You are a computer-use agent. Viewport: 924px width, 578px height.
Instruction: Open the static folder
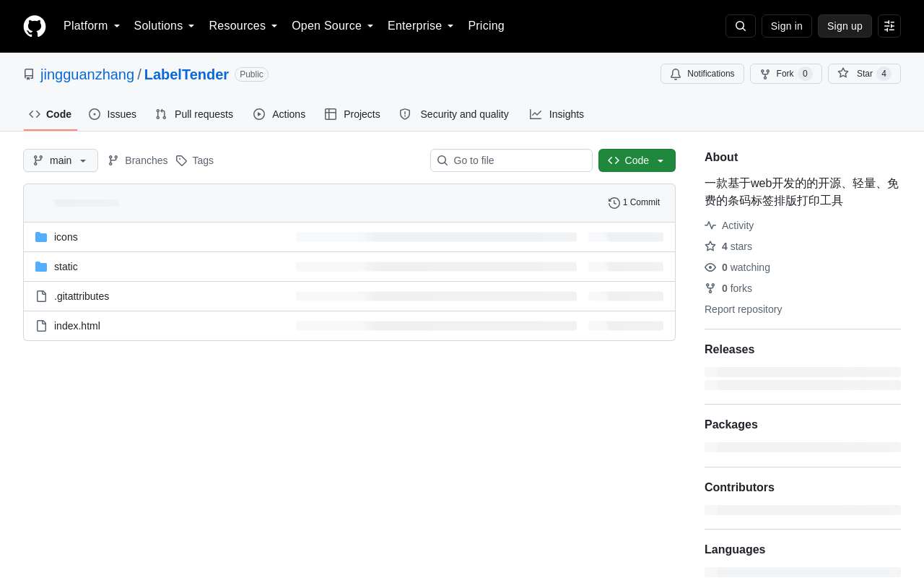pos(66,267)
